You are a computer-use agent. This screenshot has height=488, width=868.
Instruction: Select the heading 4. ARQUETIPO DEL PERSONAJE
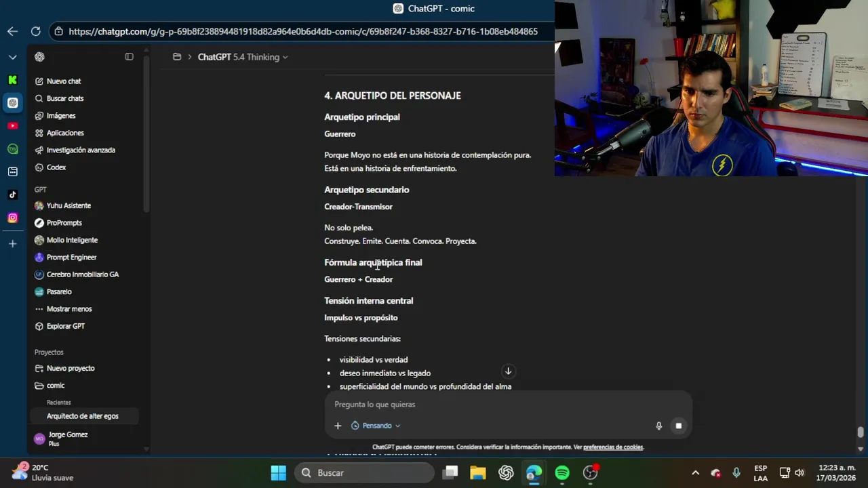pyautogui.click(x=392, y=96)
